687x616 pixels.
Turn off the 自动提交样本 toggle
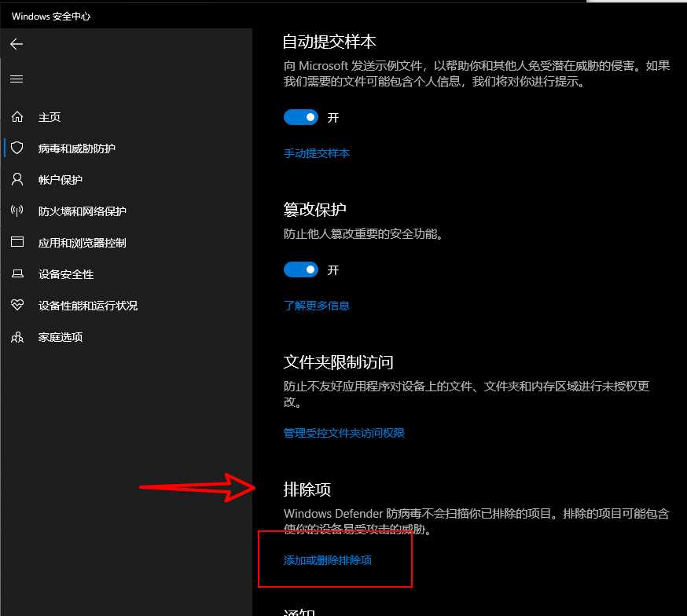pyautogui.click(x=301, y=117)
